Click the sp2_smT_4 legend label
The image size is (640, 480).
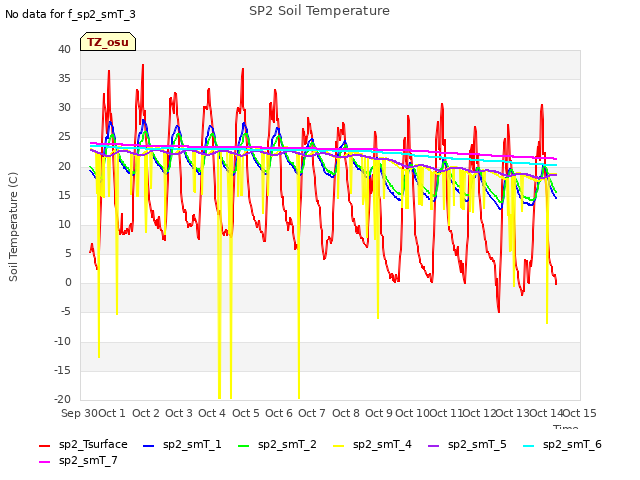coord(382,444)
